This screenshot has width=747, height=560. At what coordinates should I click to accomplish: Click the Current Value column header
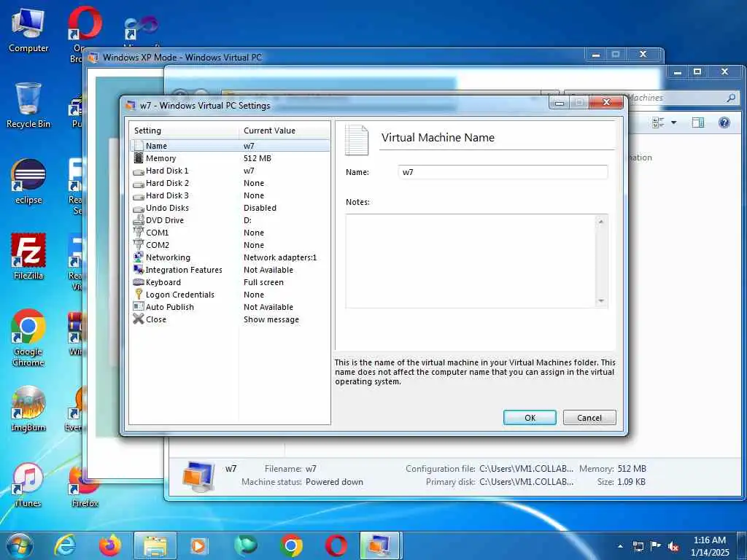tap(269, 131)
